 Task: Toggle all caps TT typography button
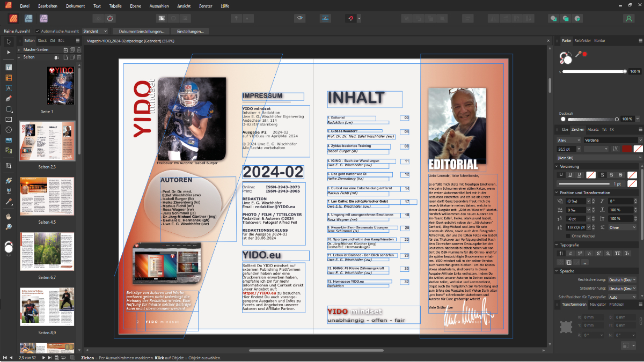click(617, 253)
